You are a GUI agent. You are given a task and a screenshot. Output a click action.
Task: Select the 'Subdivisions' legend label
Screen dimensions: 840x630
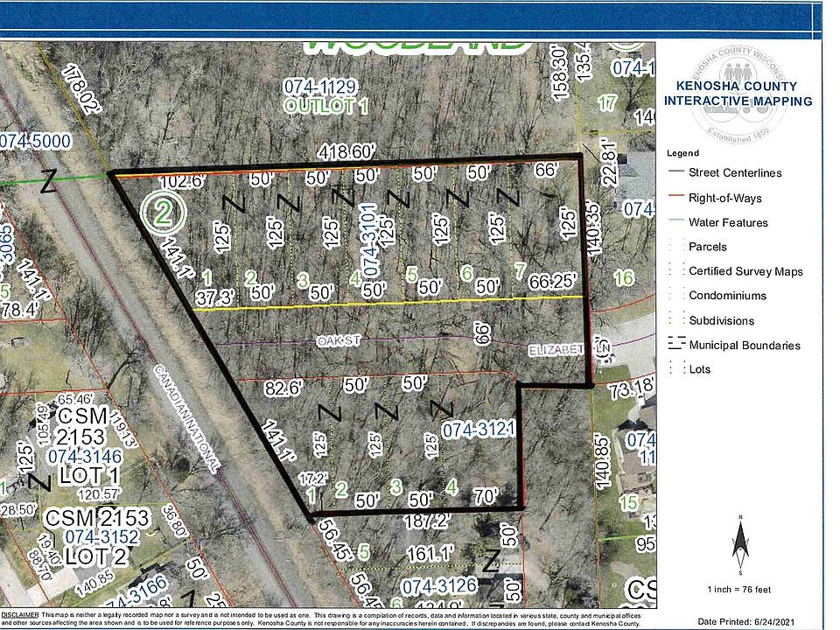(721, 320)
